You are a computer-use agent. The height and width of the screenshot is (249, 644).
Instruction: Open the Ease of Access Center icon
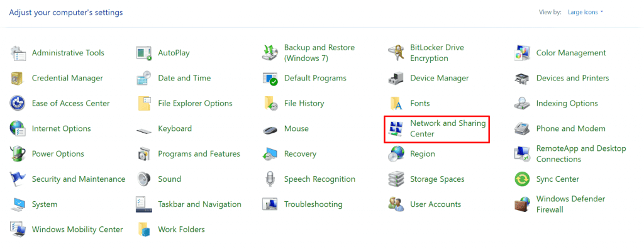17,104
